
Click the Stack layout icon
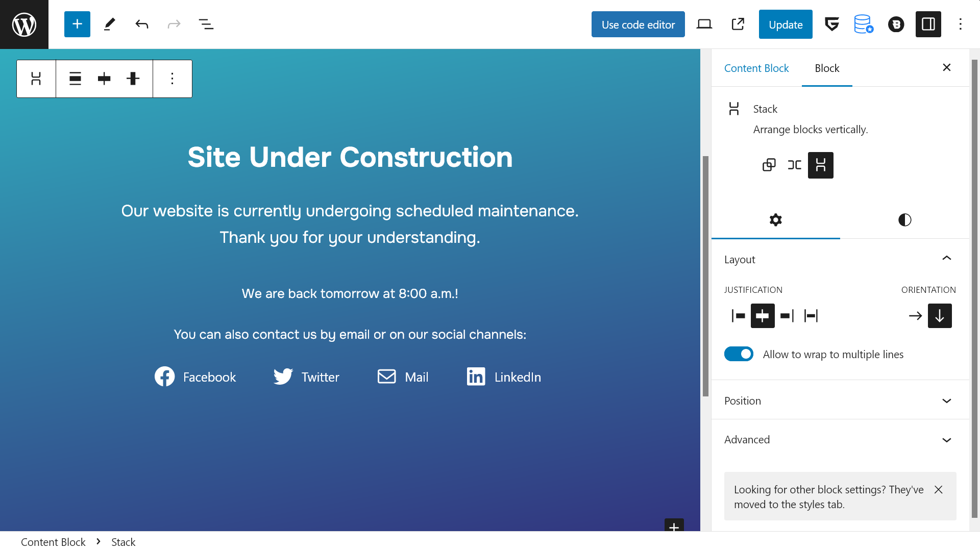(820, 165)
